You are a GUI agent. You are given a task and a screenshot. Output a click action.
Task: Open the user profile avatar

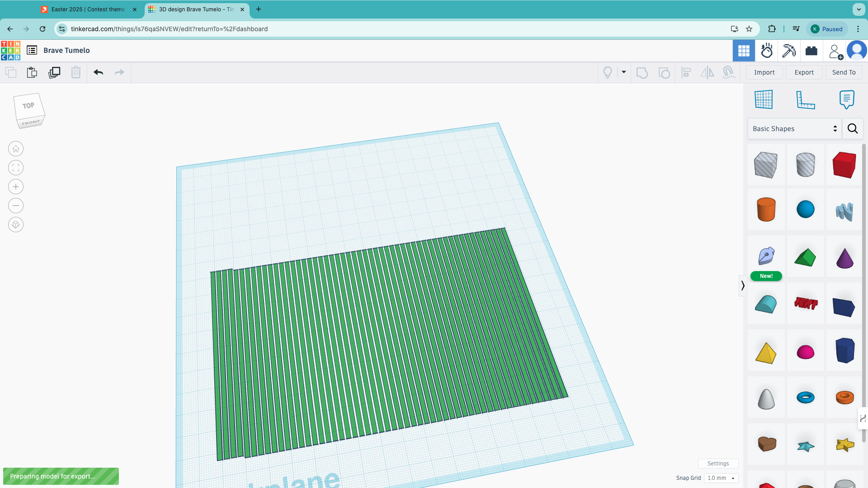[x=857, y=51]
